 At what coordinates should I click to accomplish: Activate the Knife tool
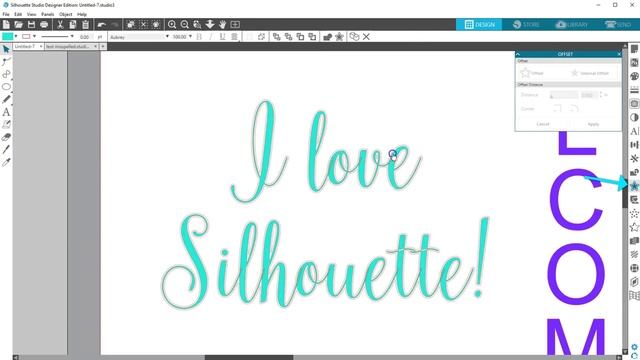(x=6, y=150)
